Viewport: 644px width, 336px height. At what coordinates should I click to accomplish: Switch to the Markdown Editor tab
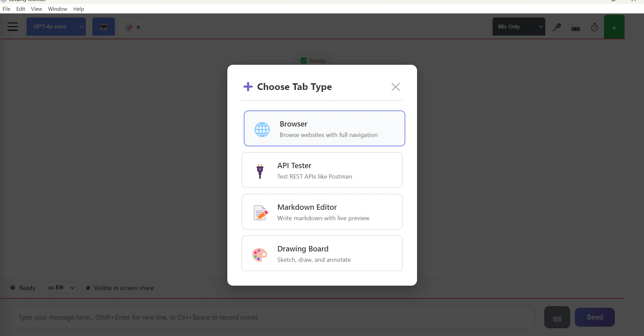129,27
